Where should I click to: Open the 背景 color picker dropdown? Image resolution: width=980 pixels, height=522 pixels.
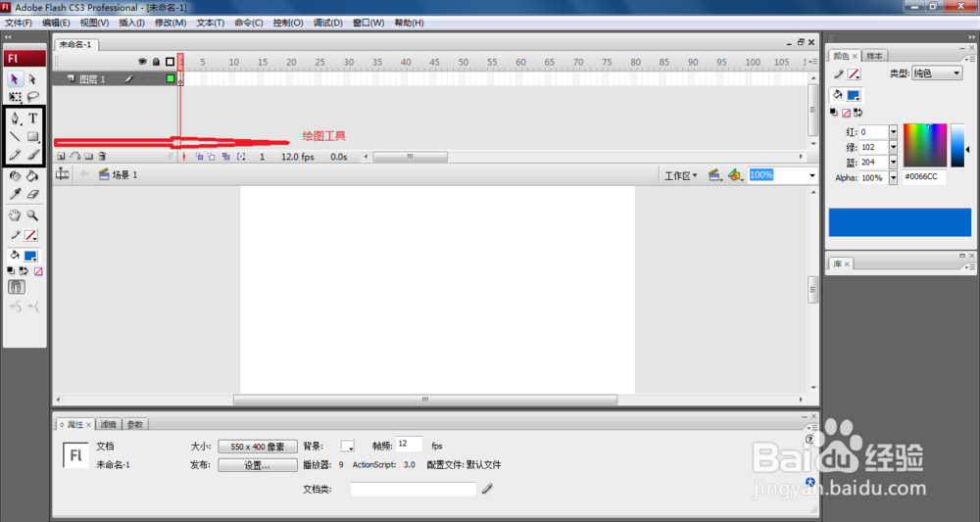point(347,446)
